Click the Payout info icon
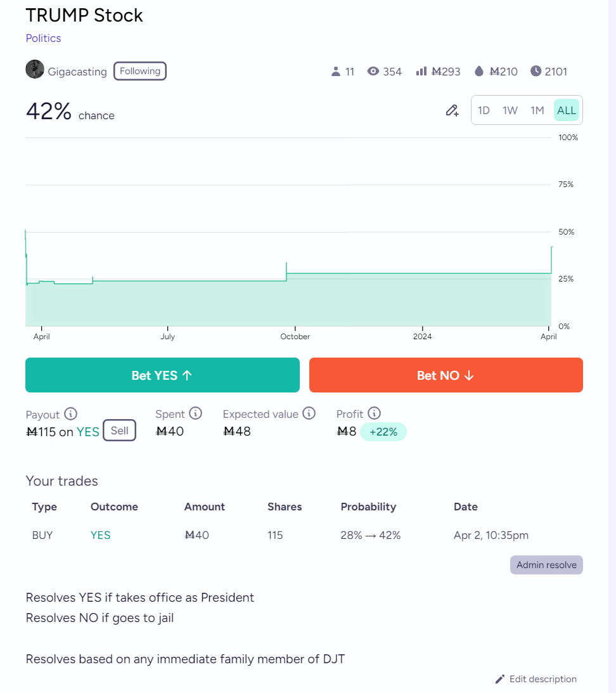 (x=71, y=414)
